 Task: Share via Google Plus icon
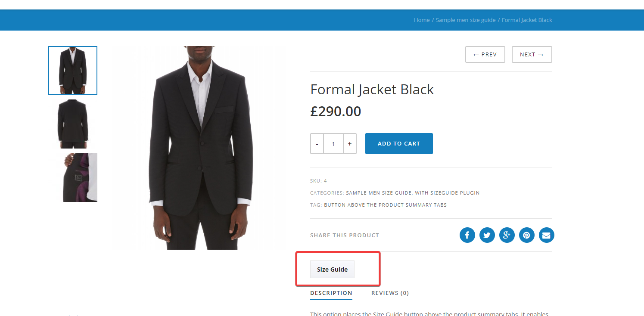[507, 235]
